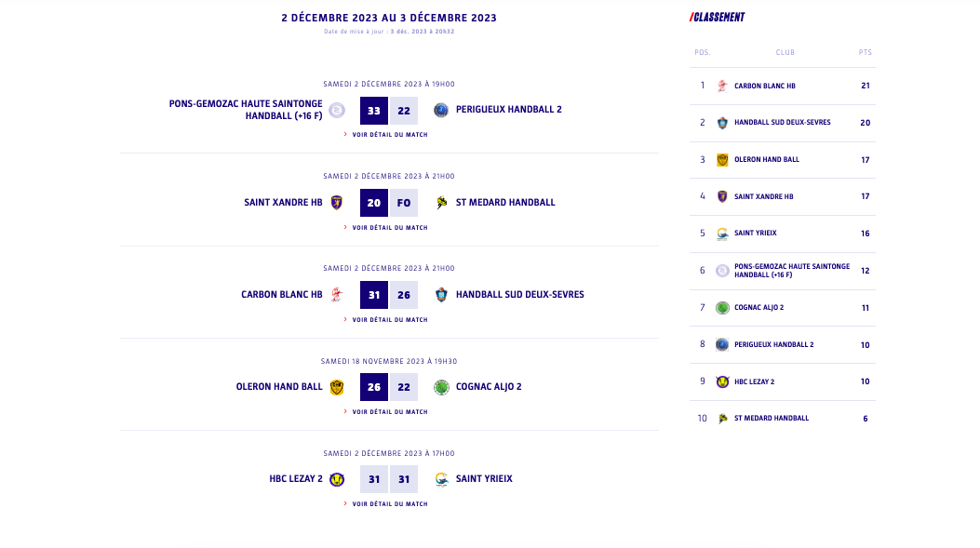
Task: Click Cognac Aljo 2 logo in match row
Action: (441, 387)
